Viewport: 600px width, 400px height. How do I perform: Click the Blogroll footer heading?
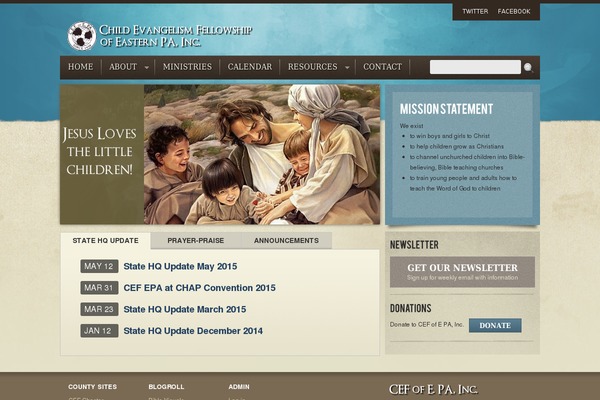pos(166,387)
